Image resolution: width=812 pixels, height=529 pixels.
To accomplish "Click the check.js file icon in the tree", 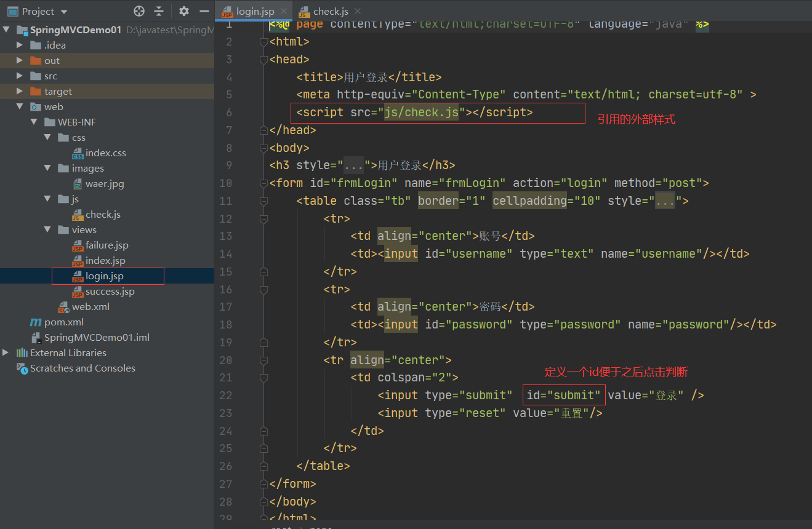I will click(78, 215).
